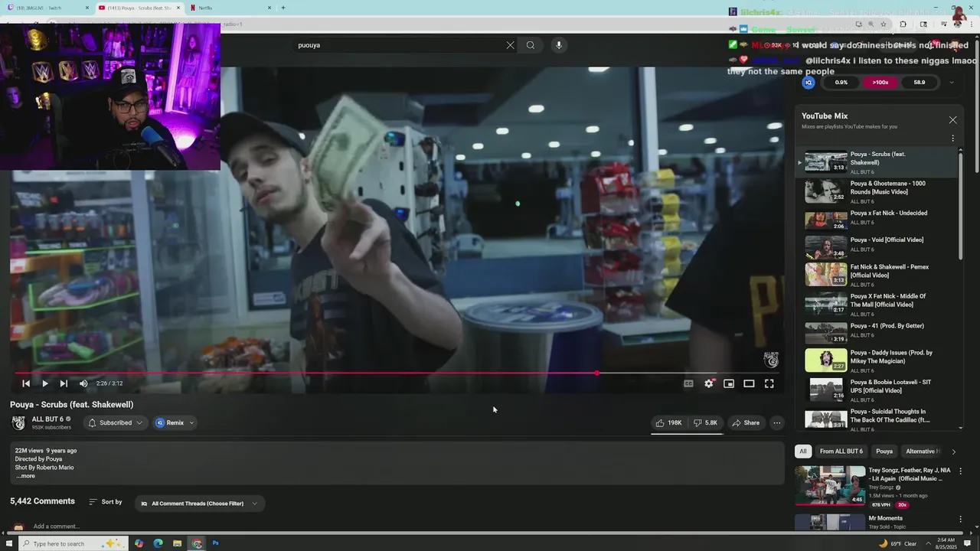Screen dimensions: 980x551
Task: Close the YouTube Mix playlist panel
Action: (x=952, y=120)
